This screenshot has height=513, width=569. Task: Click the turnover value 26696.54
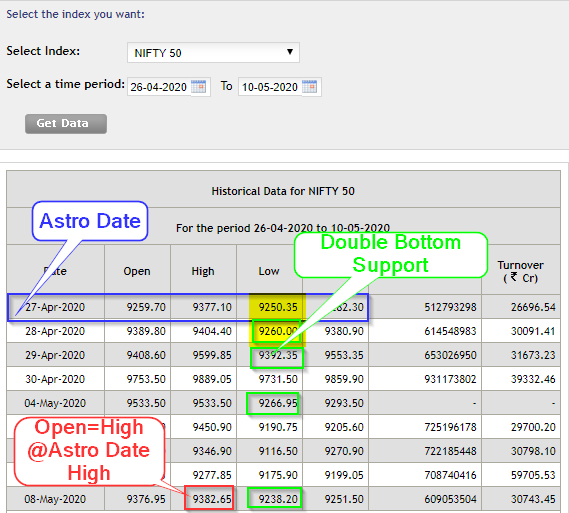coord(533,307)
